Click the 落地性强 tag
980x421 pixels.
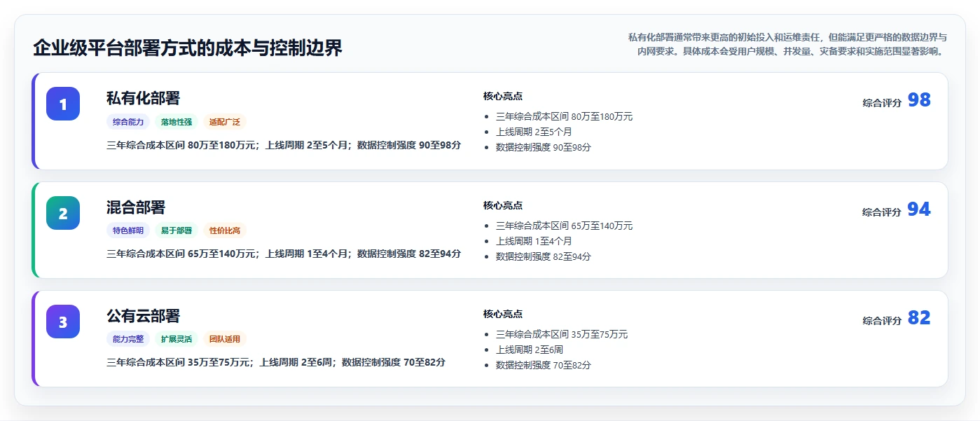[x=177, y=122]
